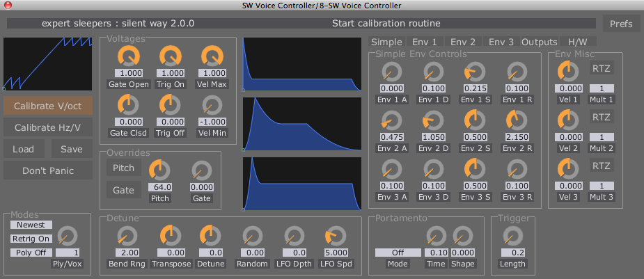Open the Prefs button
644x279 pixels.
622,24
